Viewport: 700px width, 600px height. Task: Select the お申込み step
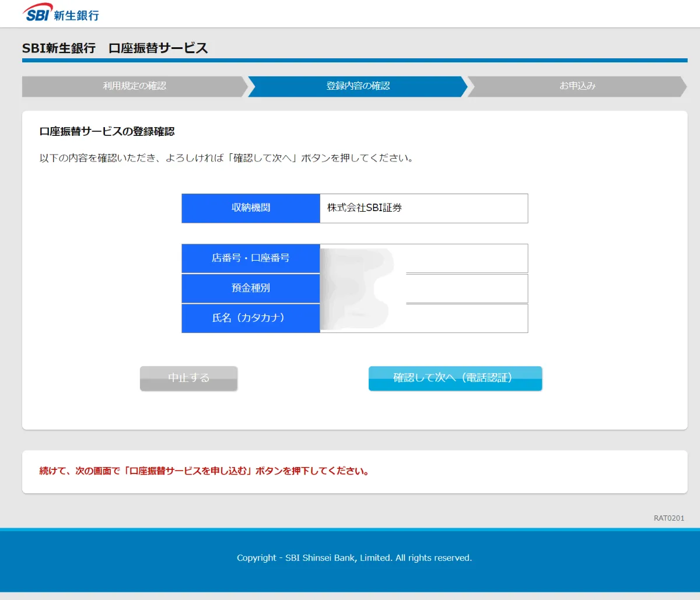pyautogui.click(x=577, y=86)
